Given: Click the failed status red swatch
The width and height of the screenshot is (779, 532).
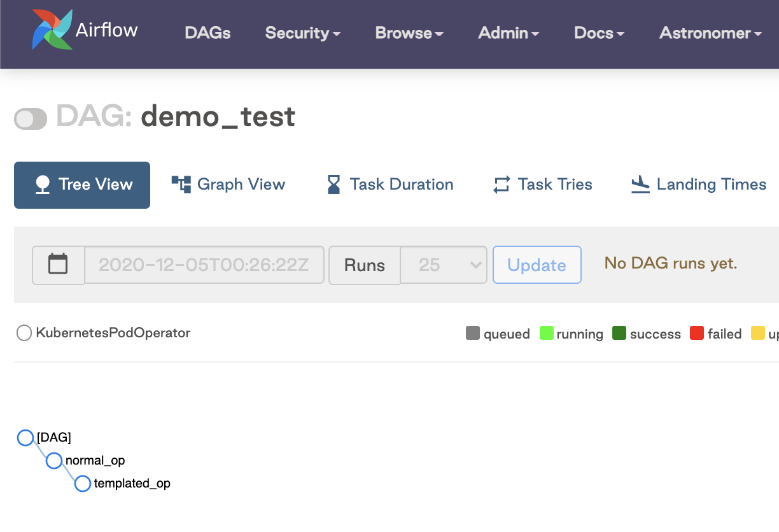Looking at the screenshot, I should tap(697, 333).
